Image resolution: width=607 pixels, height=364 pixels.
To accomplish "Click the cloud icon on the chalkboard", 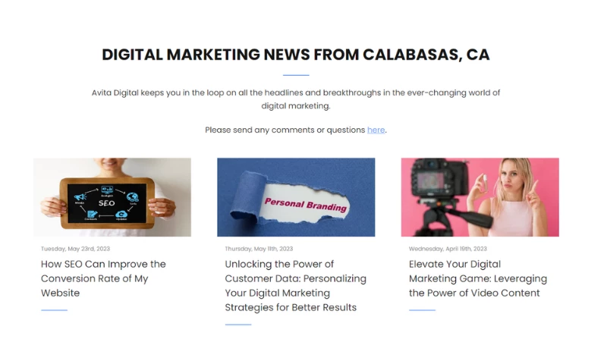I will pos(121,214).
